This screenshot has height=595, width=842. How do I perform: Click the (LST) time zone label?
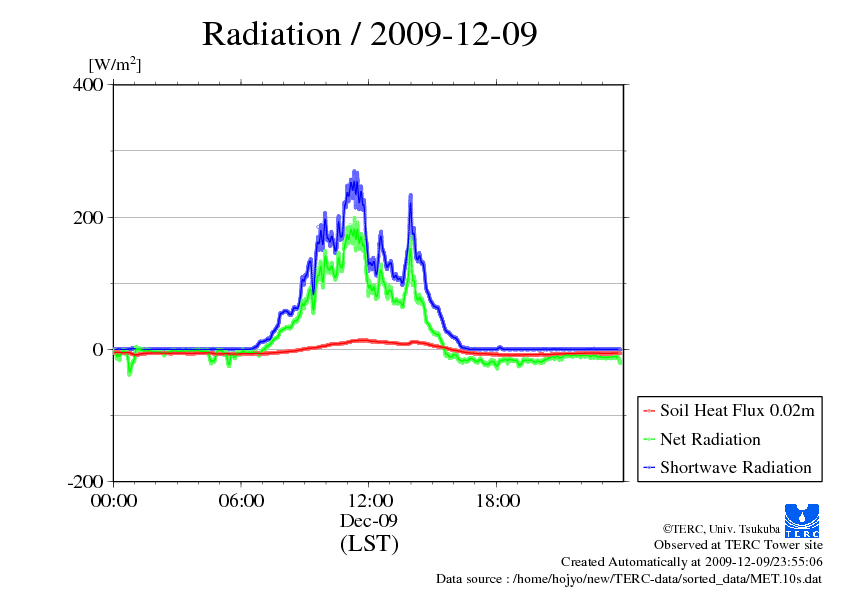369,544
